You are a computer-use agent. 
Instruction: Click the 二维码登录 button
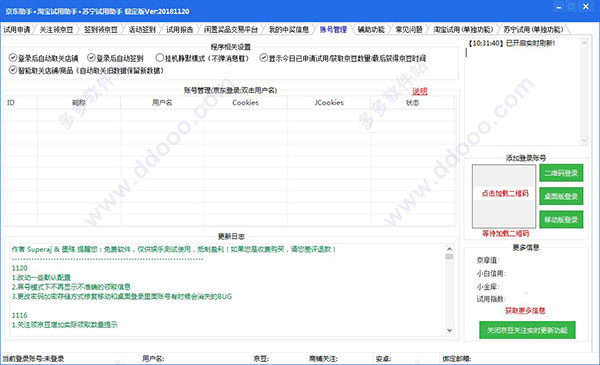click(x=561, y=173)
